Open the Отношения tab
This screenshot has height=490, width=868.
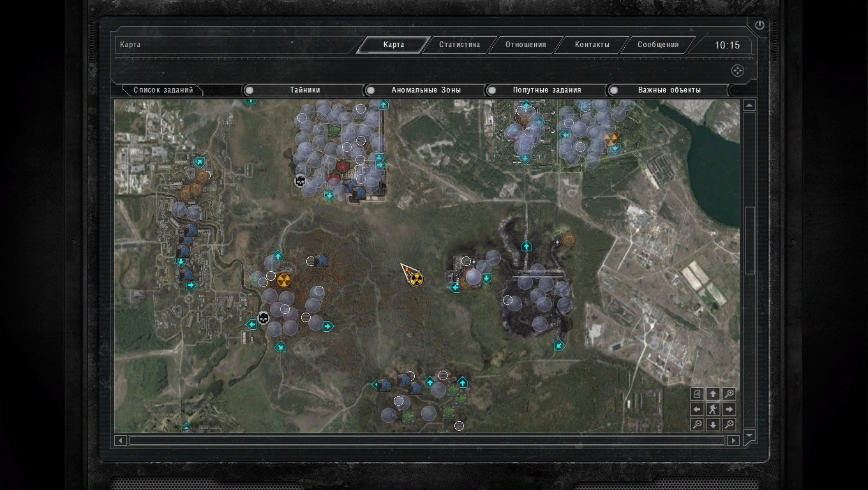click(x=526, y=45)
